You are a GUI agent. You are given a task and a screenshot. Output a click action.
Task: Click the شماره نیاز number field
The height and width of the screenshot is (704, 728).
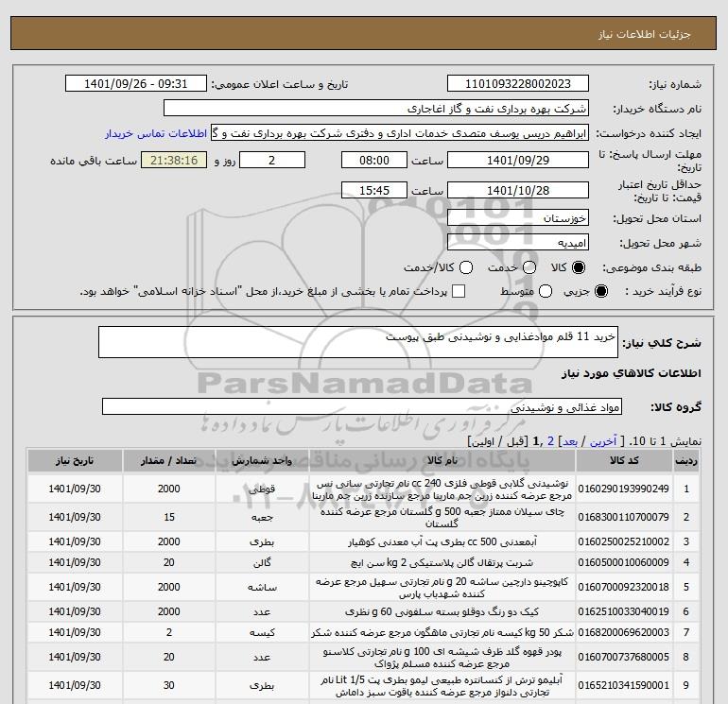(x=518, y=83)
